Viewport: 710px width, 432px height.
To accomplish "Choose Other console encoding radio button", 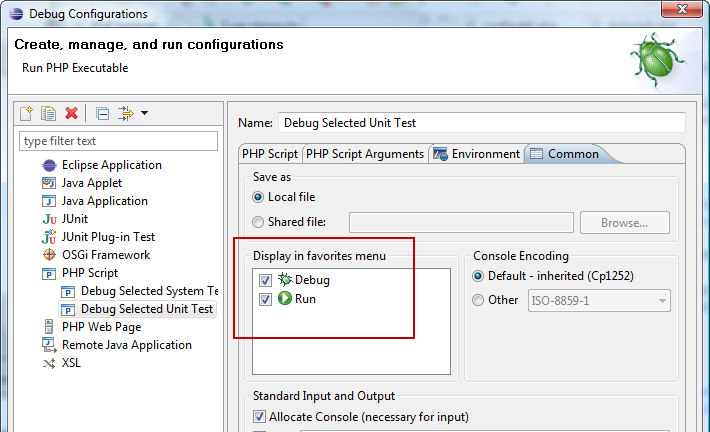I will pos(479,300).
